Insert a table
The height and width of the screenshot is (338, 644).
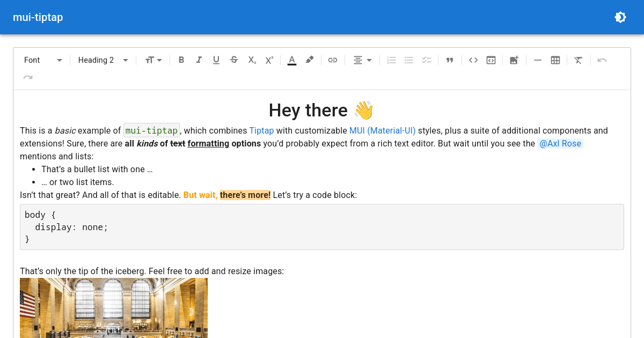tap(555, 60)
